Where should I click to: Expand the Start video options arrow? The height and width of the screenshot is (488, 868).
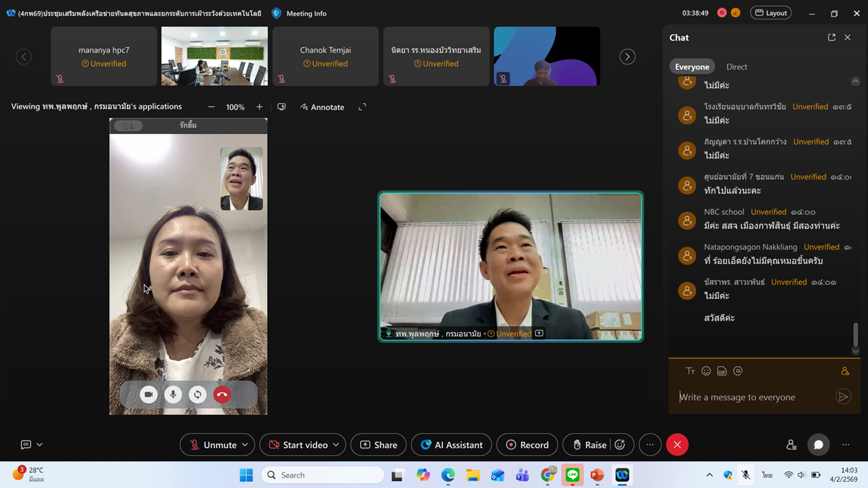[336, 445]
